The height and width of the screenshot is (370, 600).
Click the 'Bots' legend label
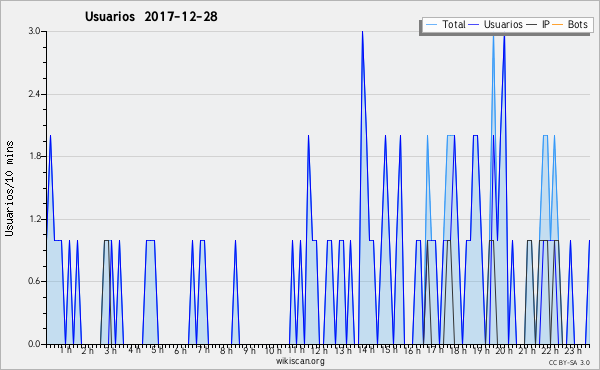[577, 24]
